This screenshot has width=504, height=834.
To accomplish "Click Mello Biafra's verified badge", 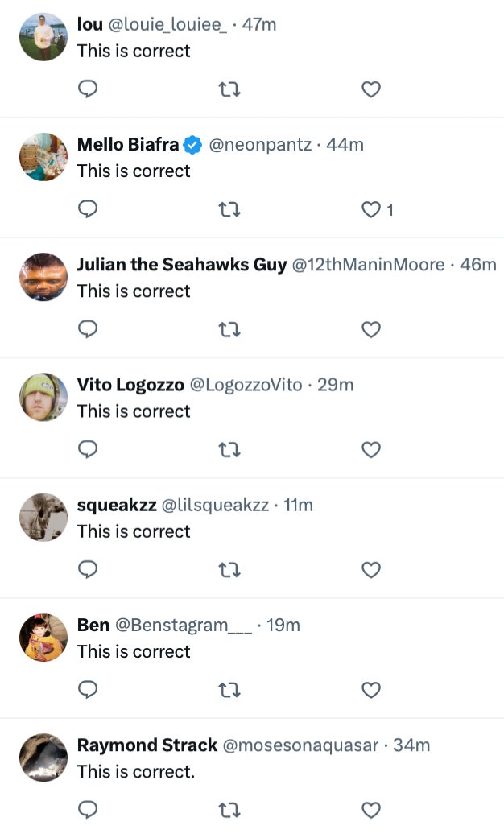I will [x=192, y=145].
